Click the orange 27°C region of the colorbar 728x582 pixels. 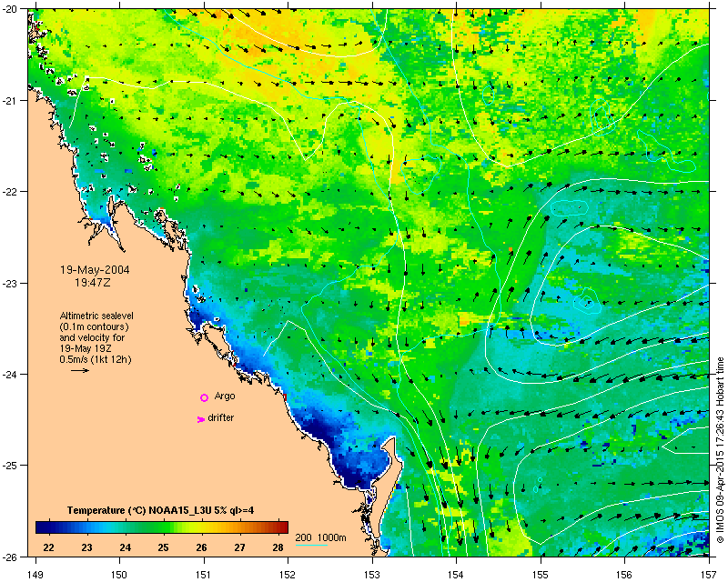(239, 527)
